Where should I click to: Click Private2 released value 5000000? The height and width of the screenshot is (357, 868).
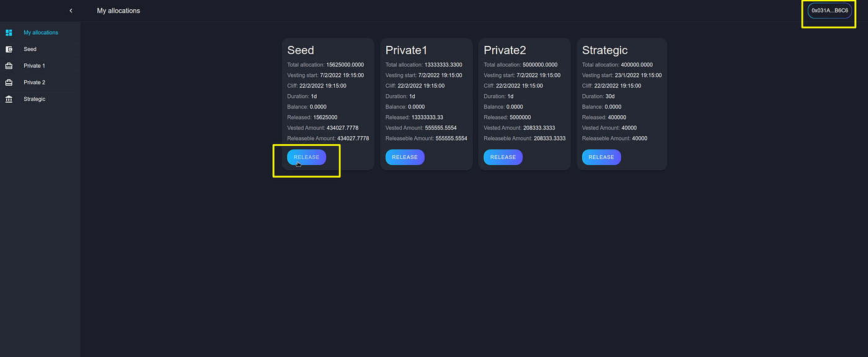[x=521, y=117]
